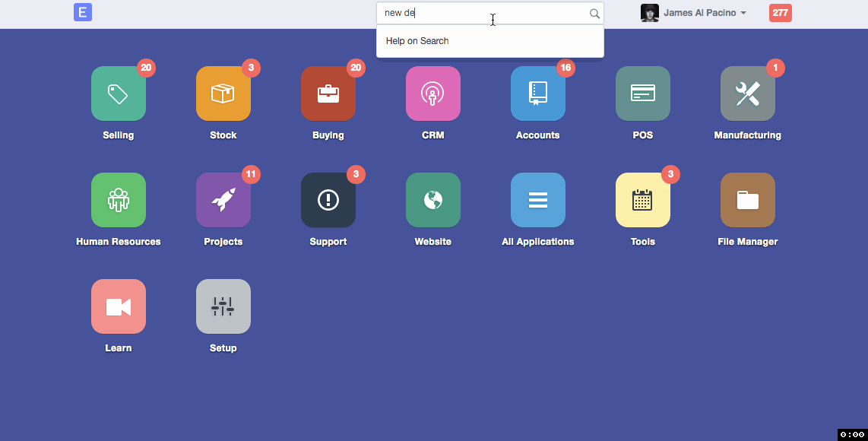Show All Applications list
This screenshot has width=868, height=441.
pyautogui.click(x=538, y=200)
